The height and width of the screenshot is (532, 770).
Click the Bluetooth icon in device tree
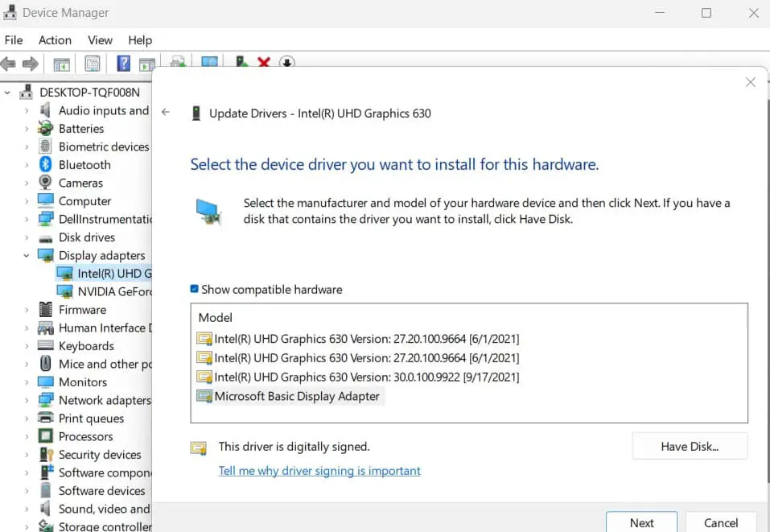click(46, 165)
